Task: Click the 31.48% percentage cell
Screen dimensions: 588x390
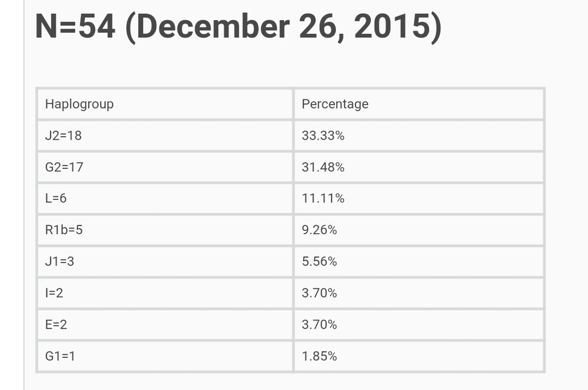Action: (419, 167)
